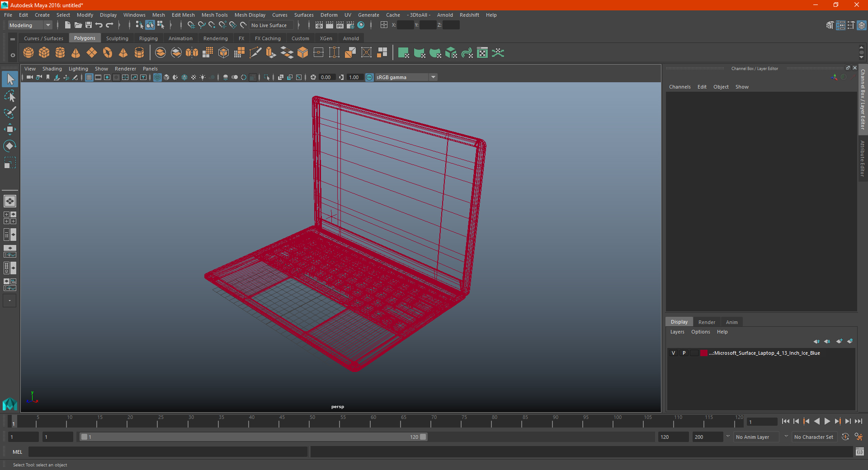Open the Layers menu in Layer Editor
The height and width of the screenshot is (470, 868).
(x=677, y=332)
